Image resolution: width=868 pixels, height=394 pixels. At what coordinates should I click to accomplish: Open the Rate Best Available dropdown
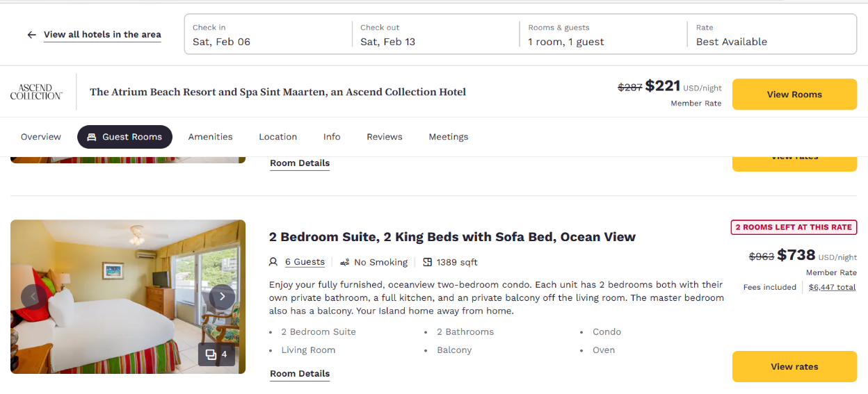[x=771, y=35]
